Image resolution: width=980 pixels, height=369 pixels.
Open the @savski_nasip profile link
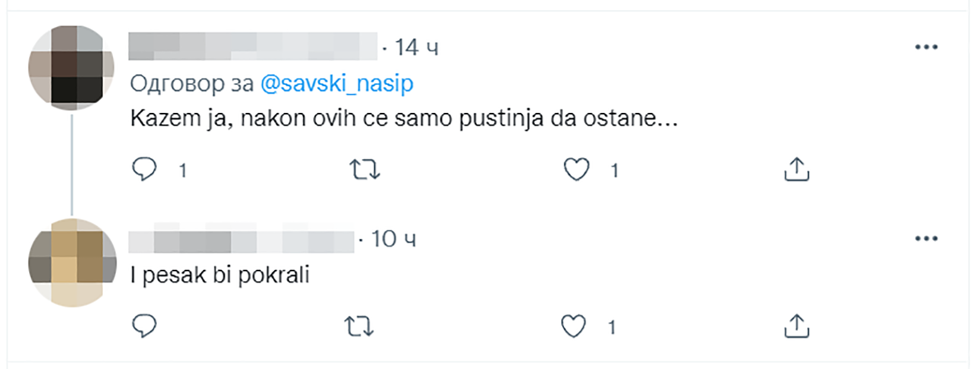pos(337,83)
